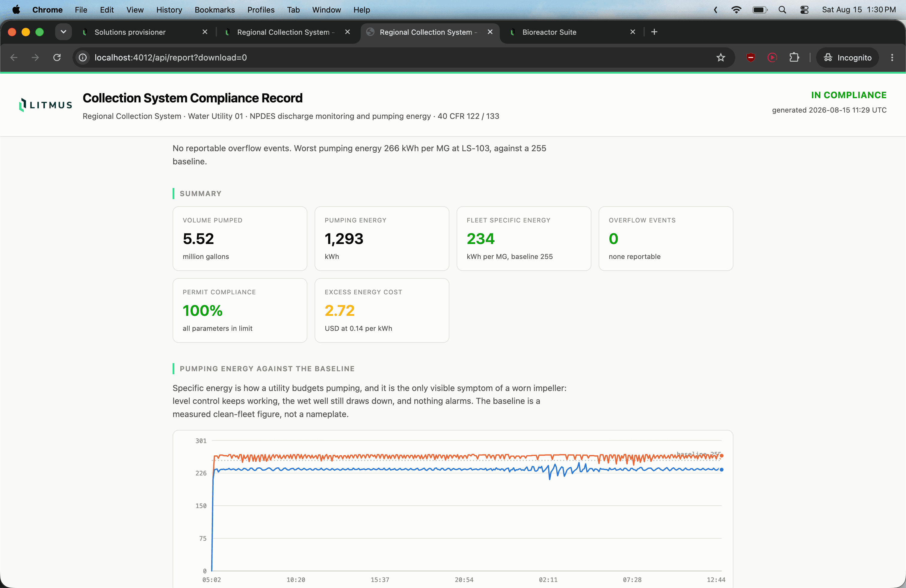Click the menu bar clock date

[858, 10]
